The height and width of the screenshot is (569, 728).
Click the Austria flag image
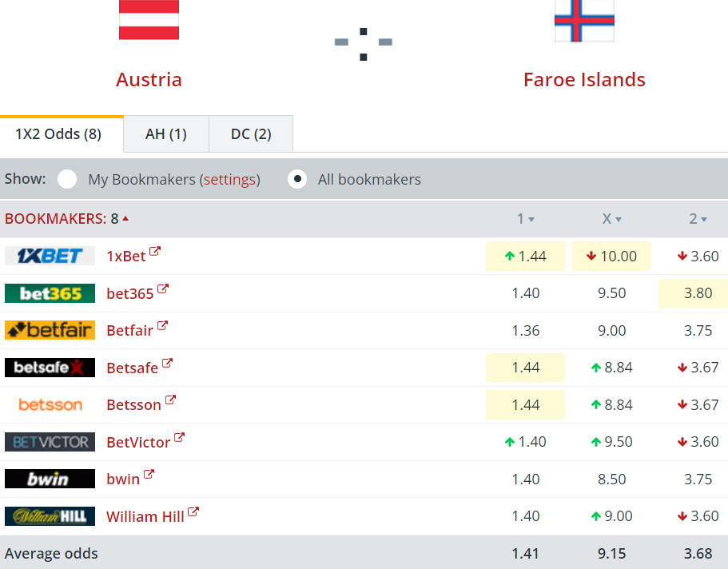click(149, 20)
